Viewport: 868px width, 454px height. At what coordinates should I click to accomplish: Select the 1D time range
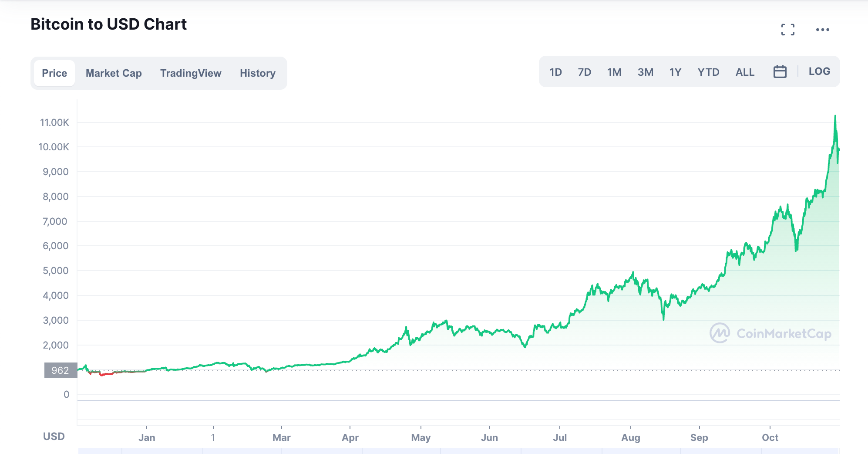click(555, 72)
